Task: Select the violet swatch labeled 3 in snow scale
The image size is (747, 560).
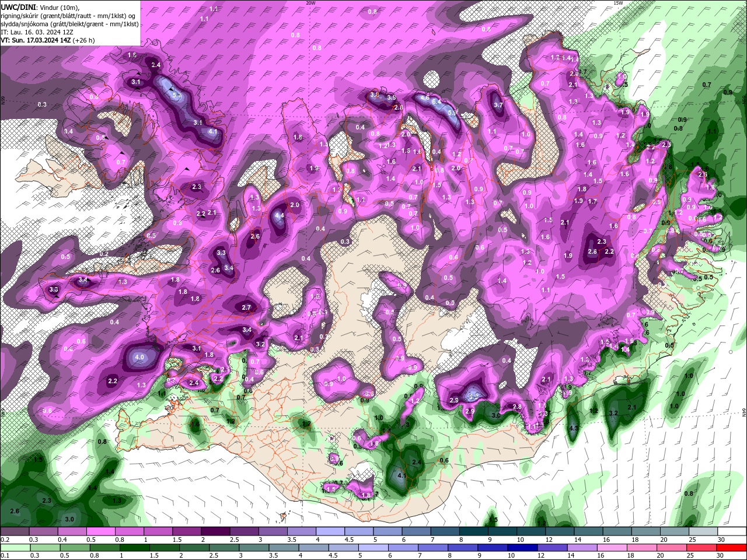Action: point(273,531)
